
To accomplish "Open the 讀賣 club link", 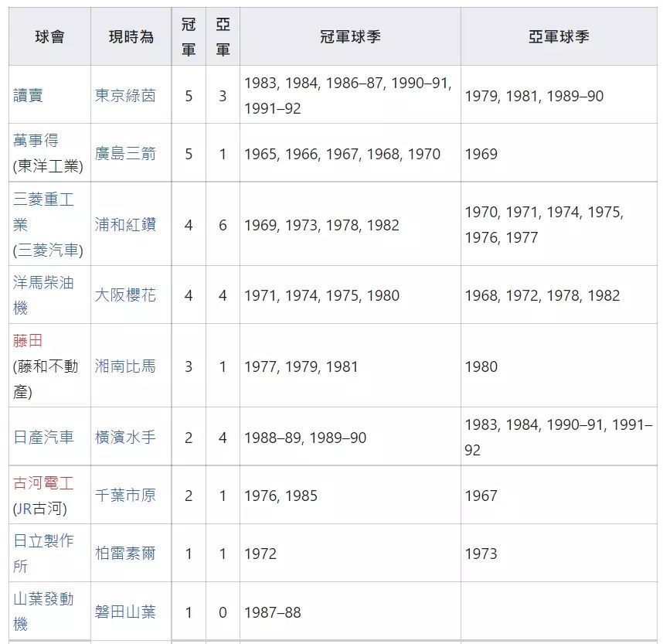I will click(x=28, y=95).
